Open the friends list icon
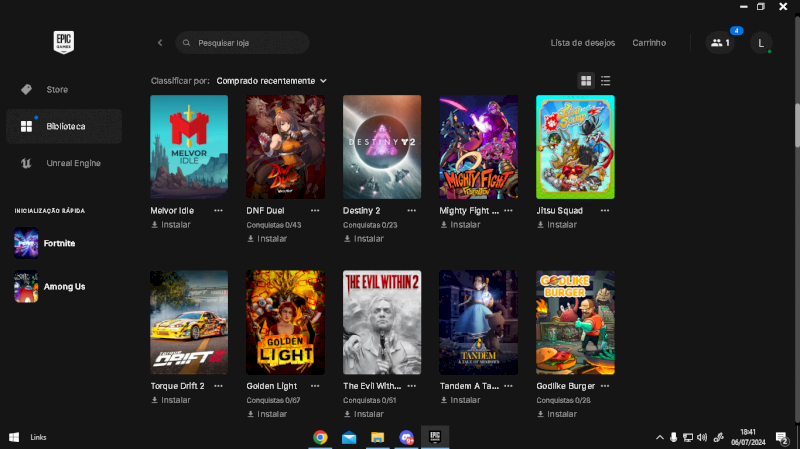 [720, 43]
